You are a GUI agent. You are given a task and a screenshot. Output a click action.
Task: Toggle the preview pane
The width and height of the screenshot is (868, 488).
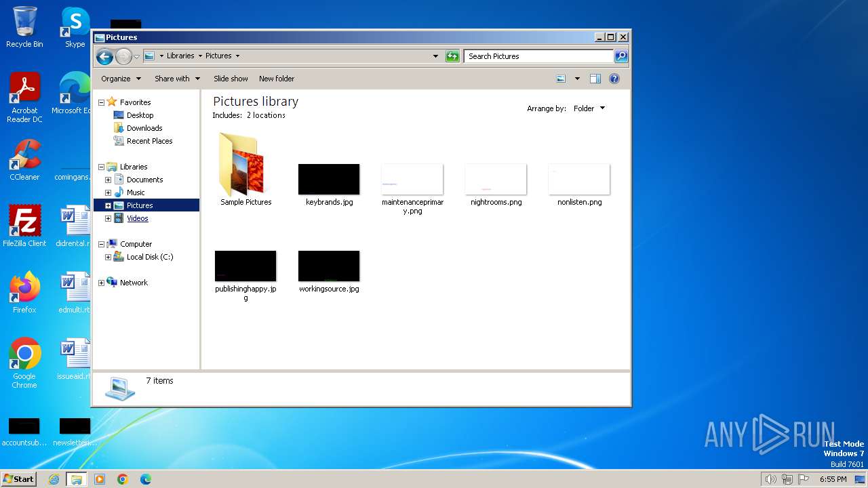point(595,79)
